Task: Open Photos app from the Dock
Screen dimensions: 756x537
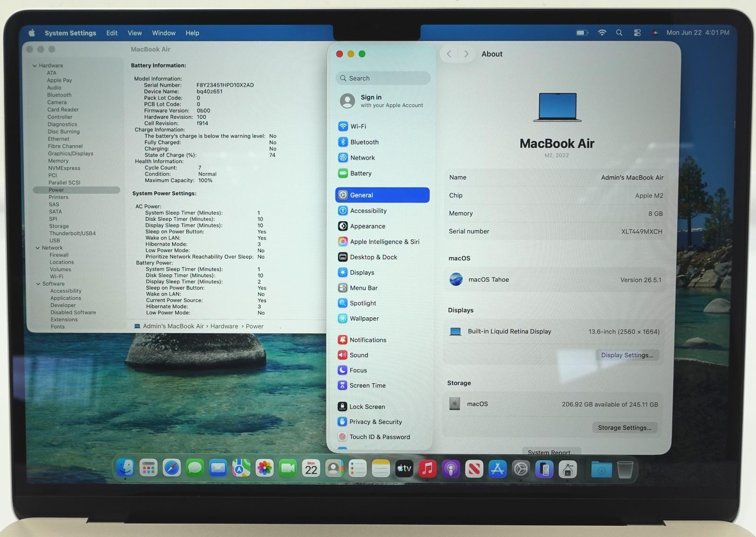Action: pos(265,468)
